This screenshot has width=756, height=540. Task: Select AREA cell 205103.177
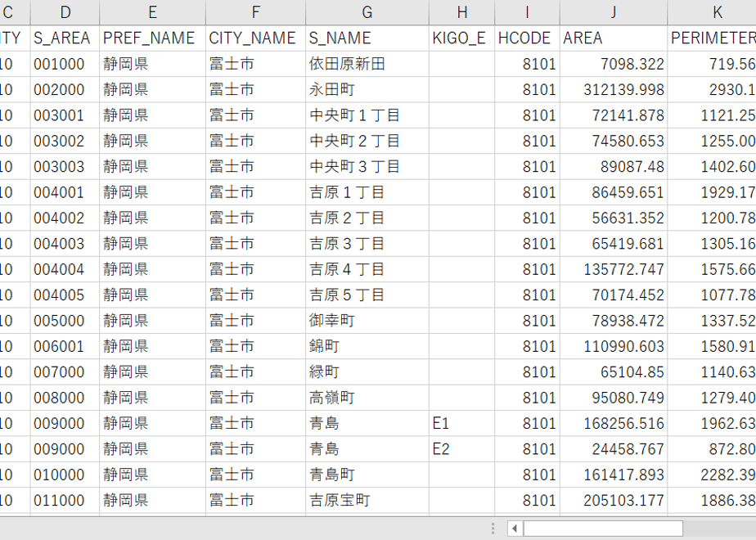[x=614, y=501]
